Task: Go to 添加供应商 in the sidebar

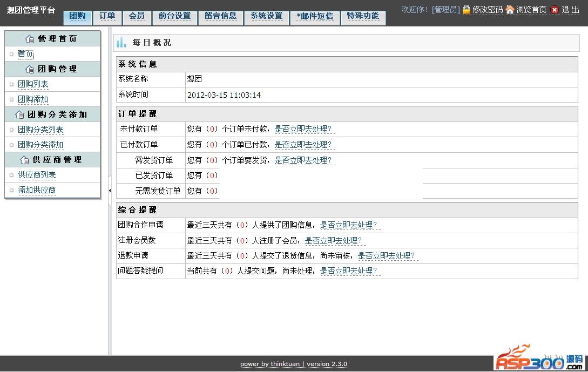Action: [x=37, y=190]
